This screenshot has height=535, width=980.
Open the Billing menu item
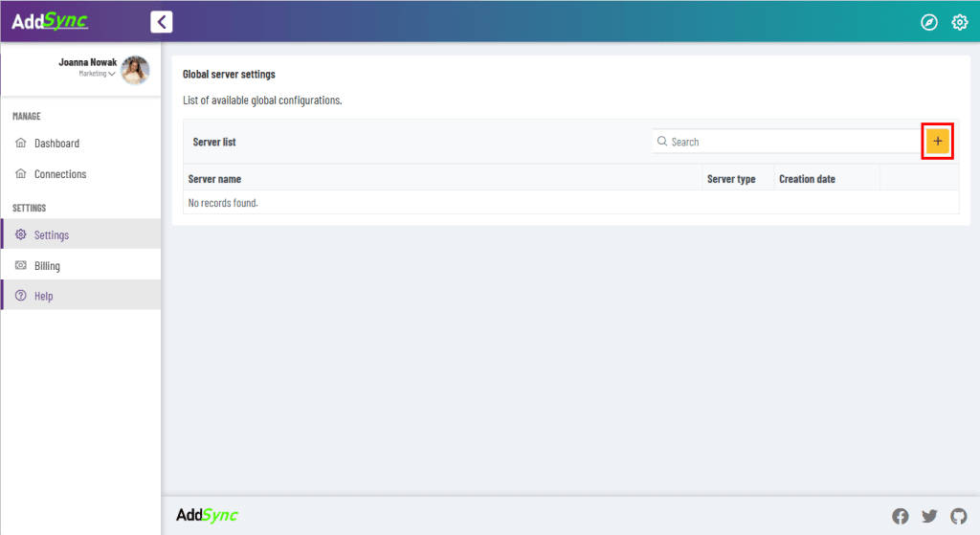pyautogui.click(x=47, y=265)
